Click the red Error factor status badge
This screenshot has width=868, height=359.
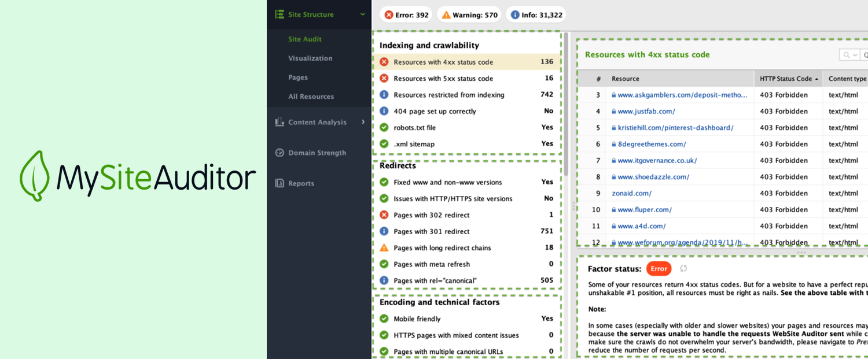point(659,268)
